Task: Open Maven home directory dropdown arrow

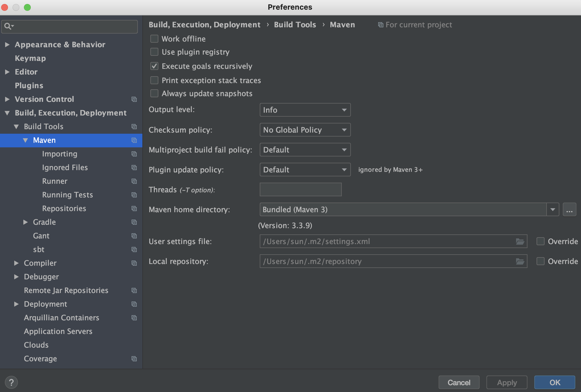Action: 553,210
